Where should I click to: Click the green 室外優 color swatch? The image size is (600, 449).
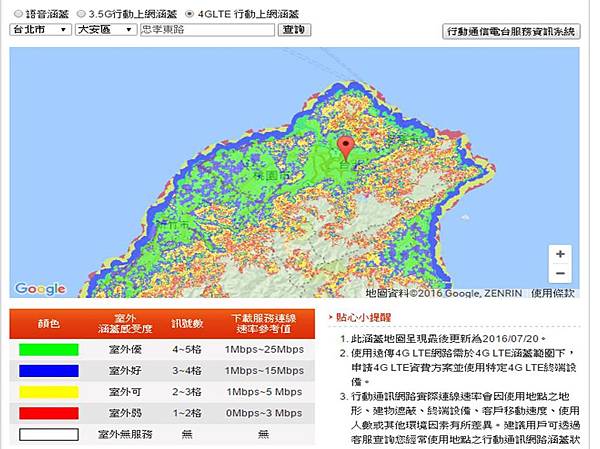pos(49,349)
